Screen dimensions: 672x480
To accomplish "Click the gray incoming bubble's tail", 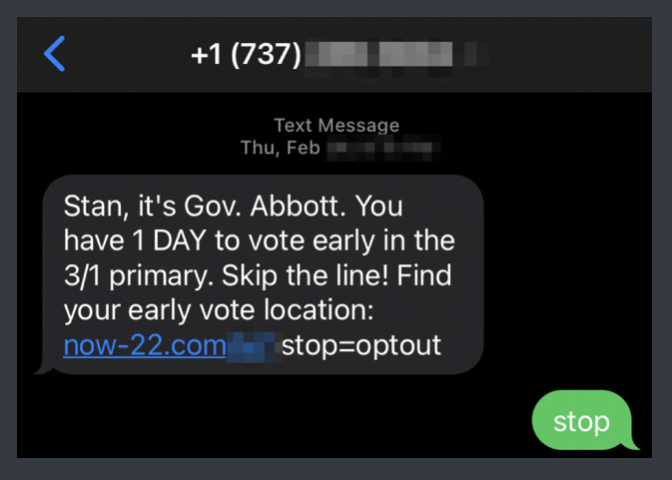I will [42, 370].
